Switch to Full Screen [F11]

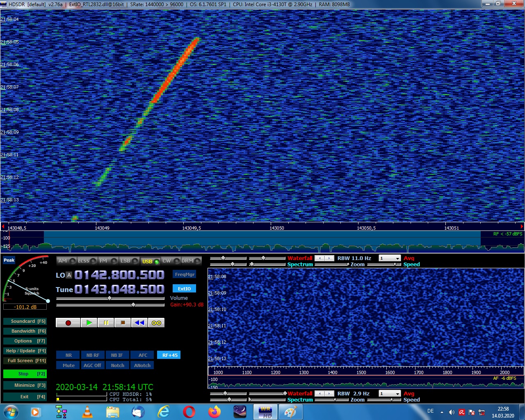[25, 361]
